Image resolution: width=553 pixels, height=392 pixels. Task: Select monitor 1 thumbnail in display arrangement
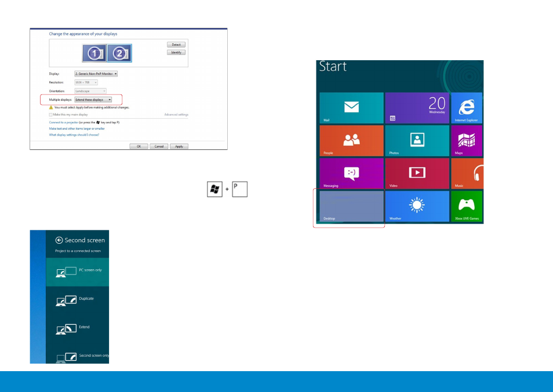click(x=94, y=53)
